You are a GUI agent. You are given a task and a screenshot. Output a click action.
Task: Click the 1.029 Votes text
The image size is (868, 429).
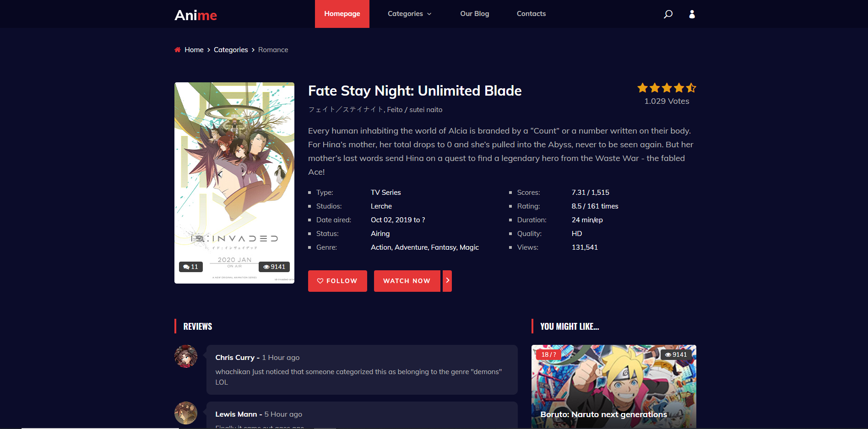(667, 101)
